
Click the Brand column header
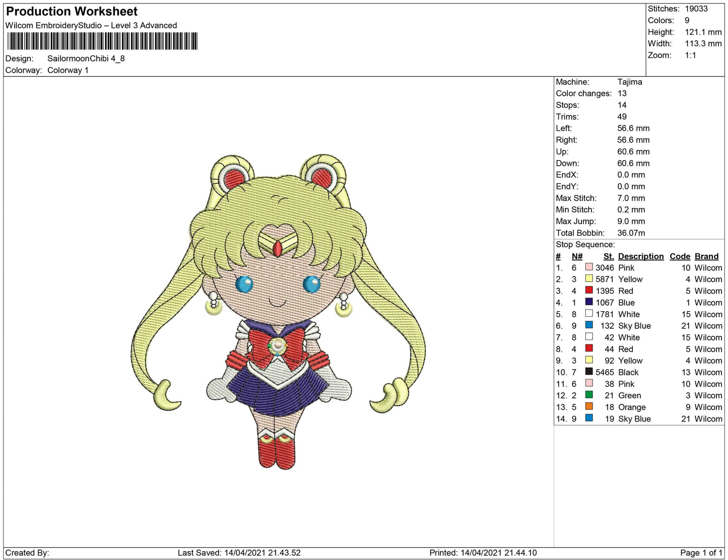(706, 256)
